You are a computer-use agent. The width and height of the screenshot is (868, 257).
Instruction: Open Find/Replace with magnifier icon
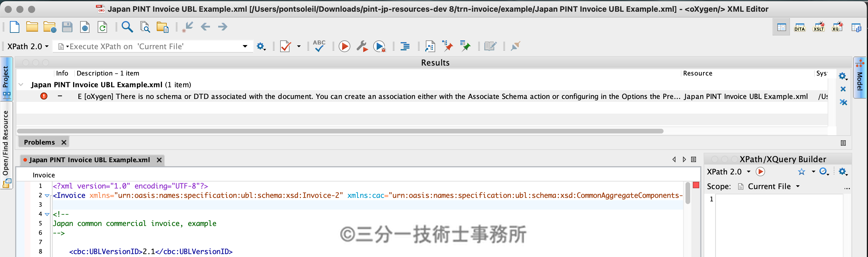127,27
